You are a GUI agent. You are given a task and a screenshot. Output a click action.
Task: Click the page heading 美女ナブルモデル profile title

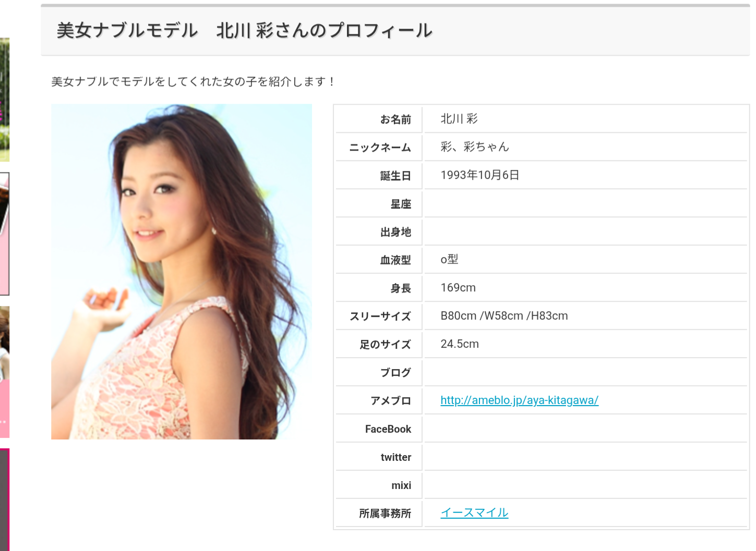(244, 31)
